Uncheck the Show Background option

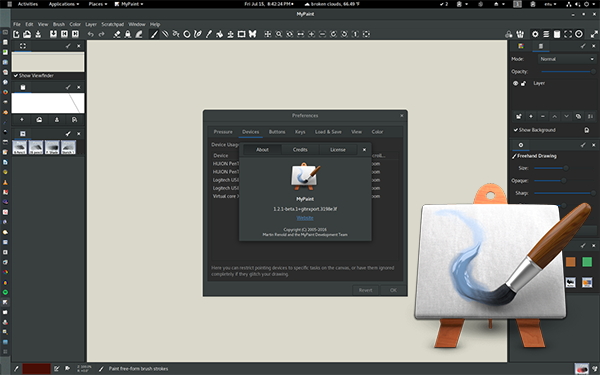(516, 130)
